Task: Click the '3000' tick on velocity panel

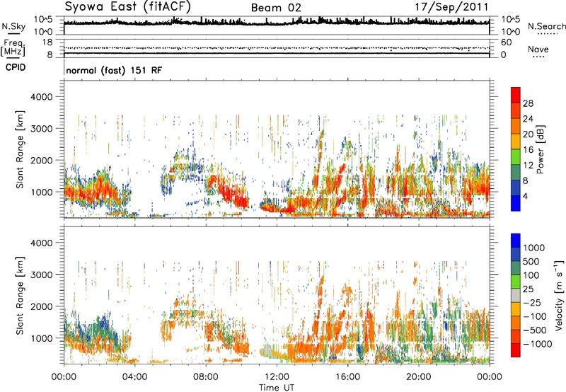Action: click(41, 275)
